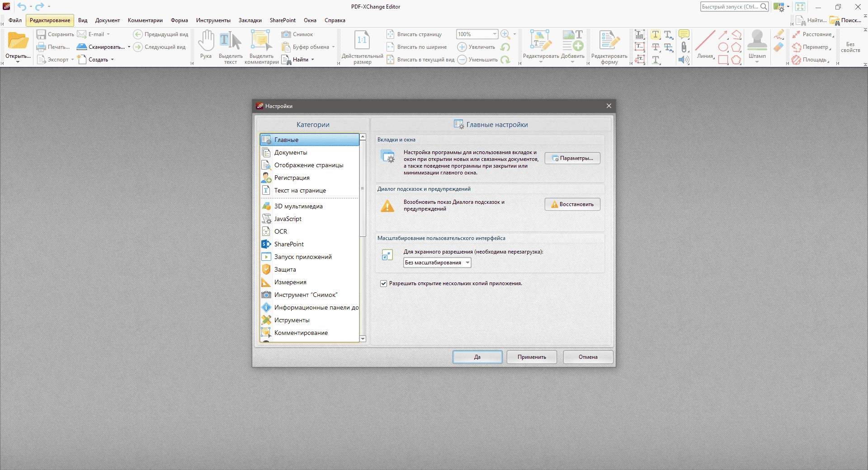Select Документы category
Viewport: 868px width, 470px height.
310,153
